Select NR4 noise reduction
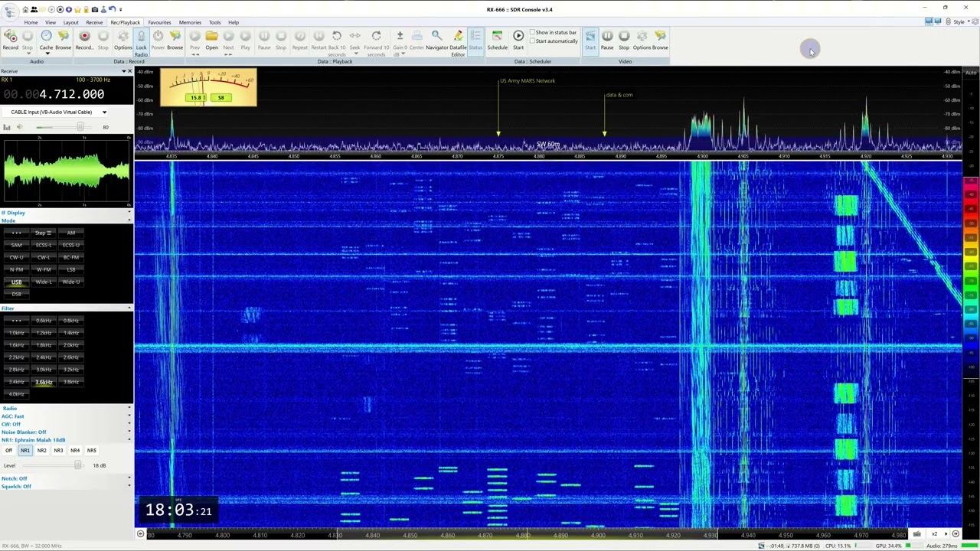This screenshot has height=551, width=980. pos(75,451)
